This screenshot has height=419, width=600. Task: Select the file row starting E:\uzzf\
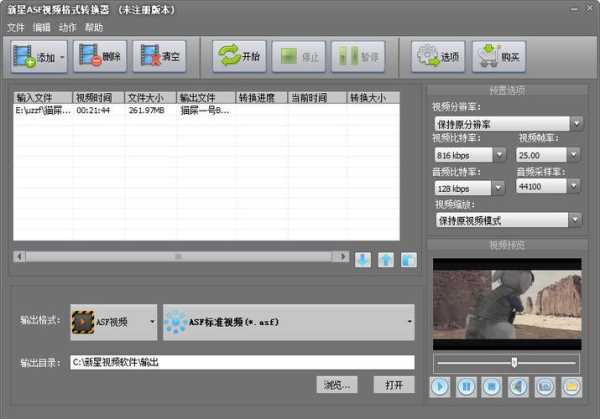207,111
